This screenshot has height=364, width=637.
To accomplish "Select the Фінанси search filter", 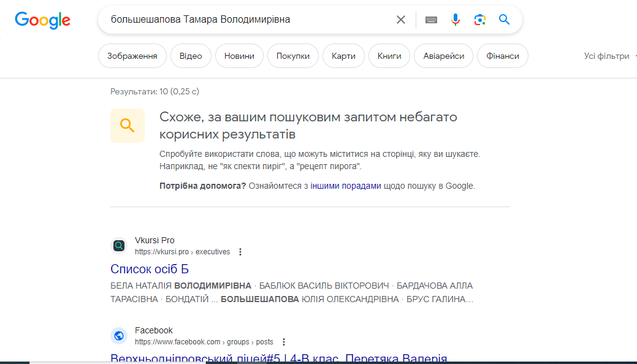I will 502,55.
